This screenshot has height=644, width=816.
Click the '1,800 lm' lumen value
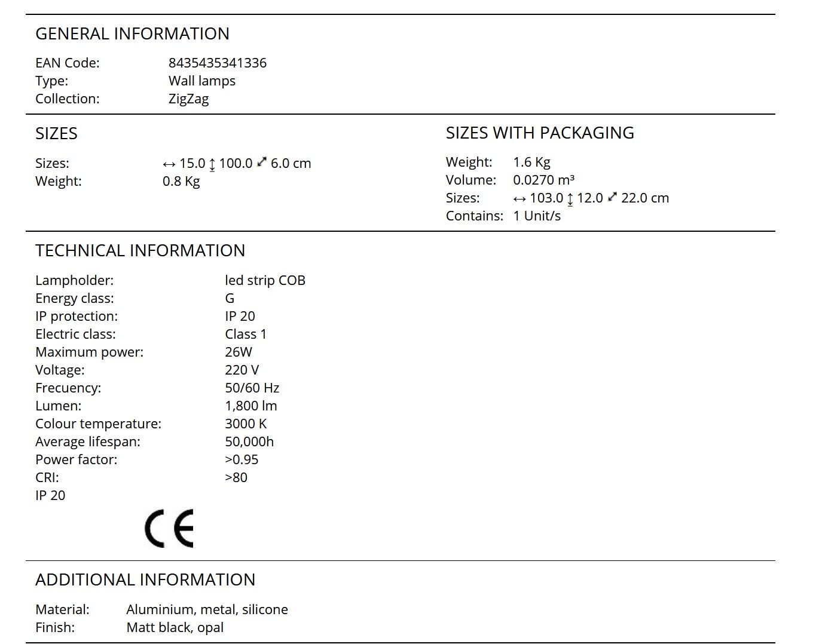click(x=251, y=406)
